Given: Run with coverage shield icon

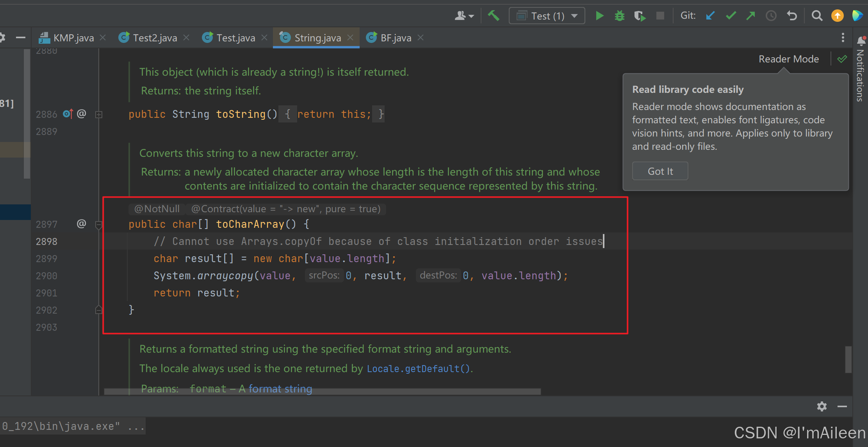Looking at the screenshot, I should tap(640, 16).
